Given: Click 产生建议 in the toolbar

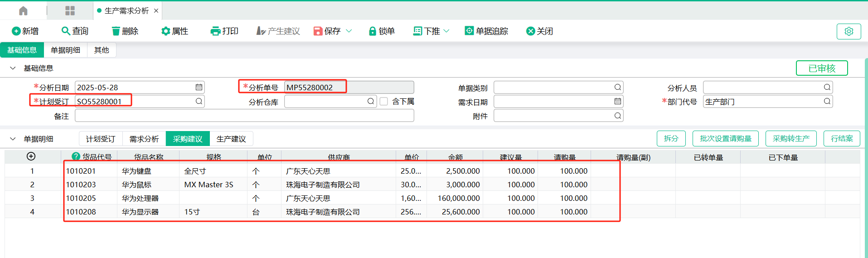Looking at the screenshot, I should tap(278, 31).
